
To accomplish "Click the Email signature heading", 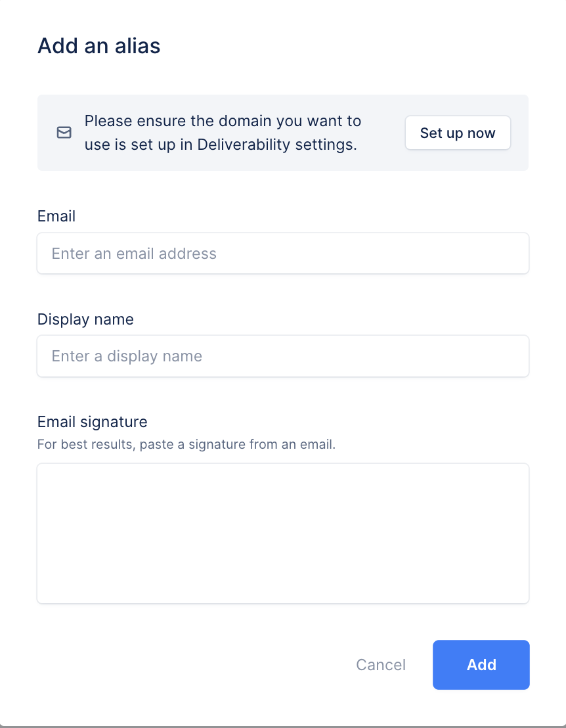I will coord(92,422).
